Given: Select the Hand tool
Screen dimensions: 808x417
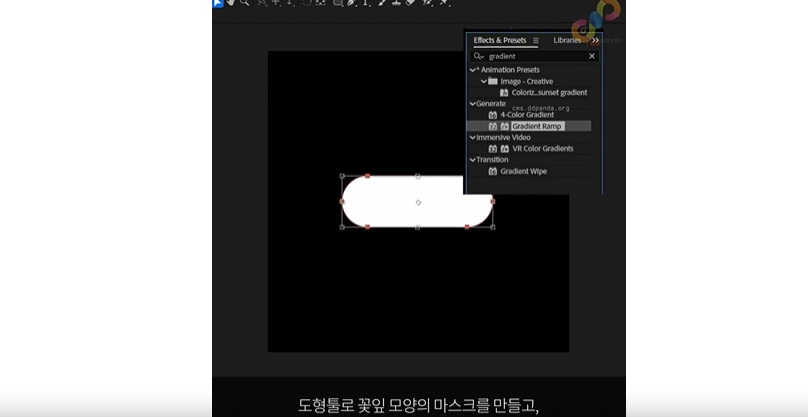Looking at the screenshot, I should click(x=231, y=3).
